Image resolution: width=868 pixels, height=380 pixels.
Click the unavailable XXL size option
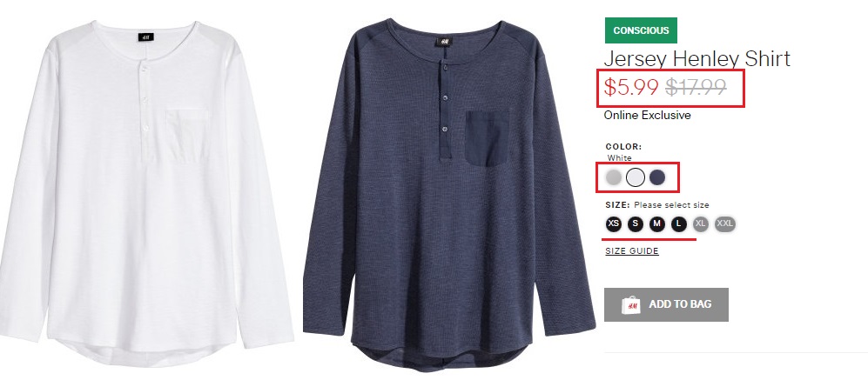point(724,224)
